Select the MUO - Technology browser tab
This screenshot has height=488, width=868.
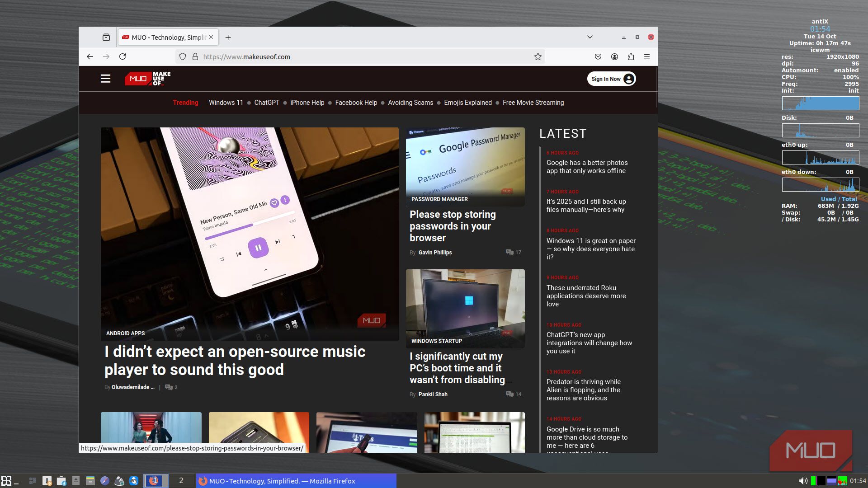[x=169, y=37]
